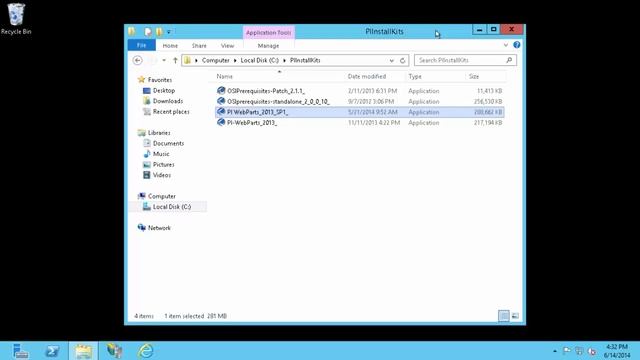Sort files by Size column
The width and height of the screenshot is (640, 360).
pyautogui.click(x=473, y=76)
